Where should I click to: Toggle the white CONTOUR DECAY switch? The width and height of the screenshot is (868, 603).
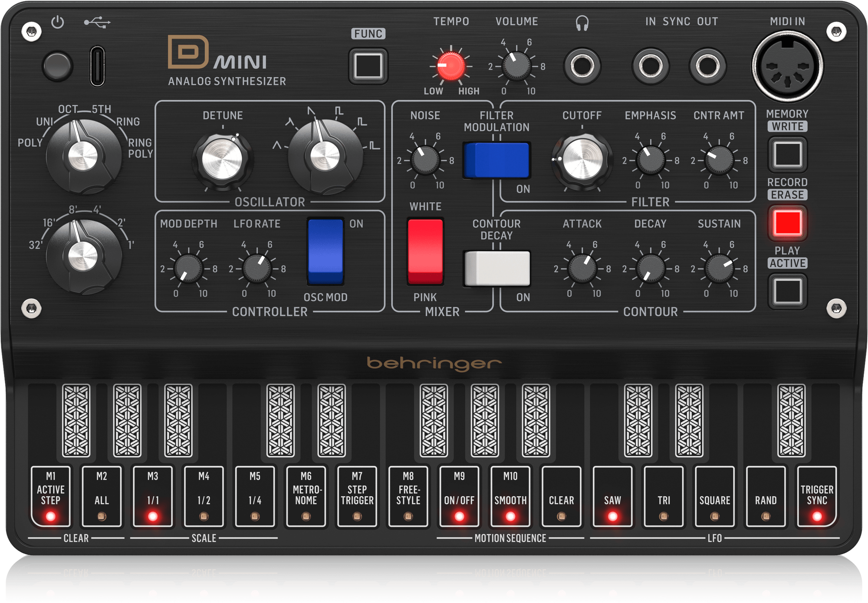pos(496,269)
